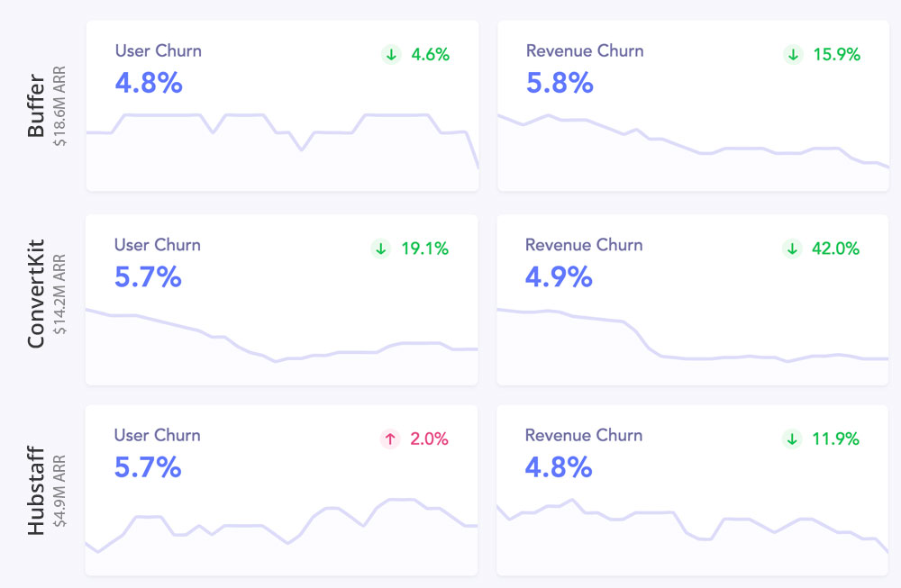Click the Buffer 4.8% user churn value
901x588 pixels.
tap(149, 83)
